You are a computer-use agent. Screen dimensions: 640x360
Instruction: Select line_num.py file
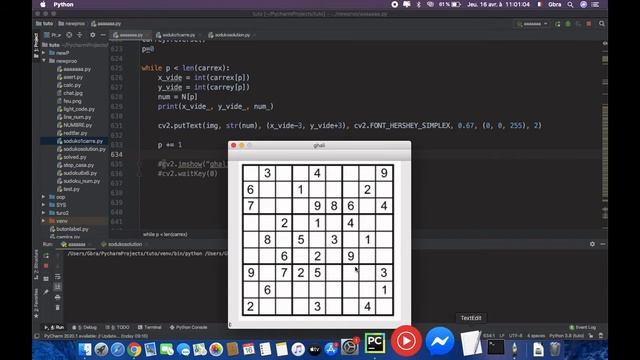77,117
